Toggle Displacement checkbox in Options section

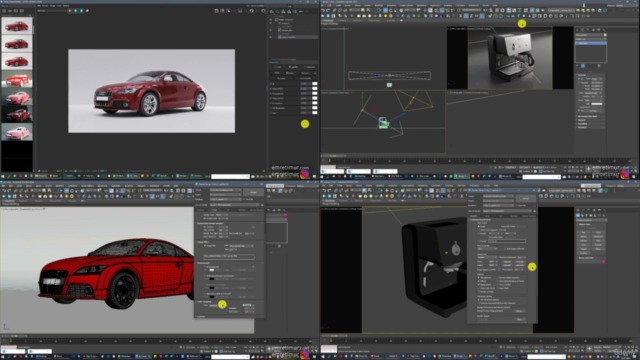(479, 284)
